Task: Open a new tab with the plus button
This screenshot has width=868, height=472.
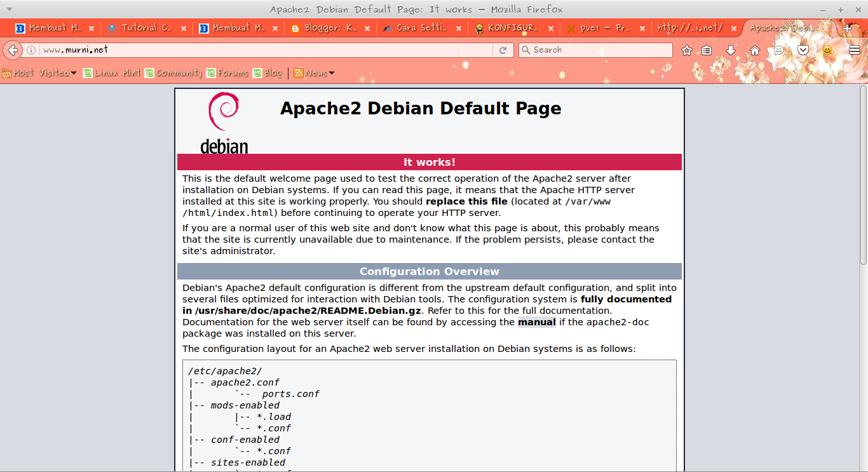Action: pyautogui.click(x=847, y=29)
